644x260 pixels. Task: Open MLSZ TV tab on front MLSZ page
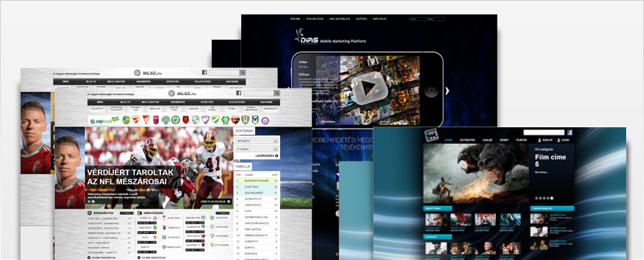click(125, 102)
